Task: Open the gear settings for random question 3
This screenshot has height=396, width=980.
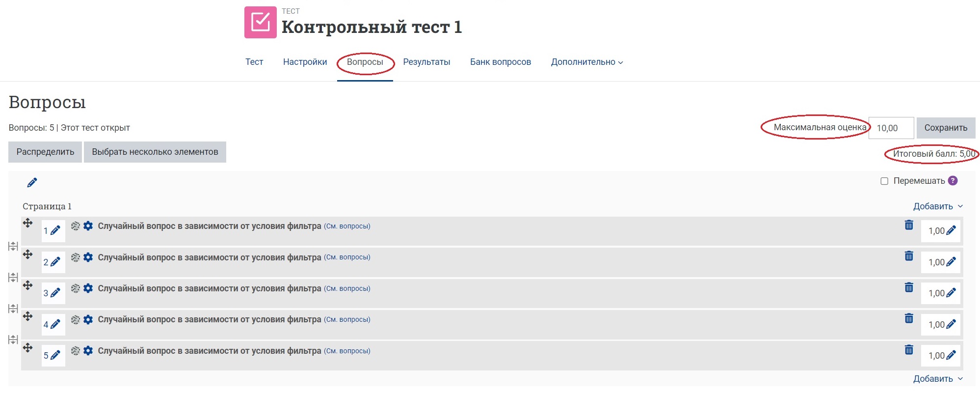Action: (x=88, y=288)
